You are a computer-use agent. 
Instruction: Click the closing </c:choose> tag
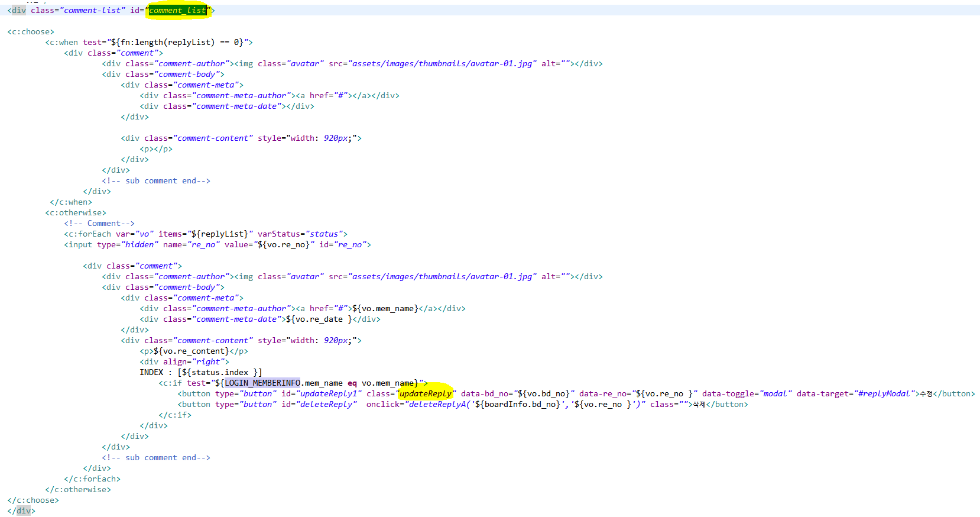pos(33,500)
